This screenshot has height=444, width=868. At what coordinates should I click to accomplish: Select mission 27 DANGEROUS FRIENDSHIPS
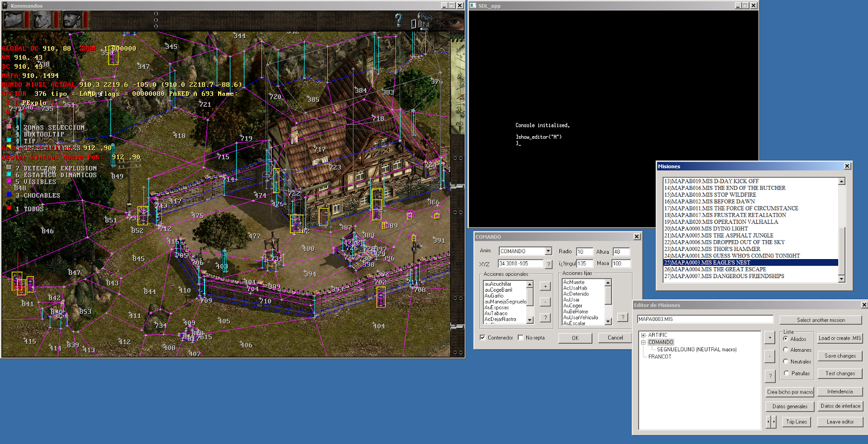(x=751, y=276)
